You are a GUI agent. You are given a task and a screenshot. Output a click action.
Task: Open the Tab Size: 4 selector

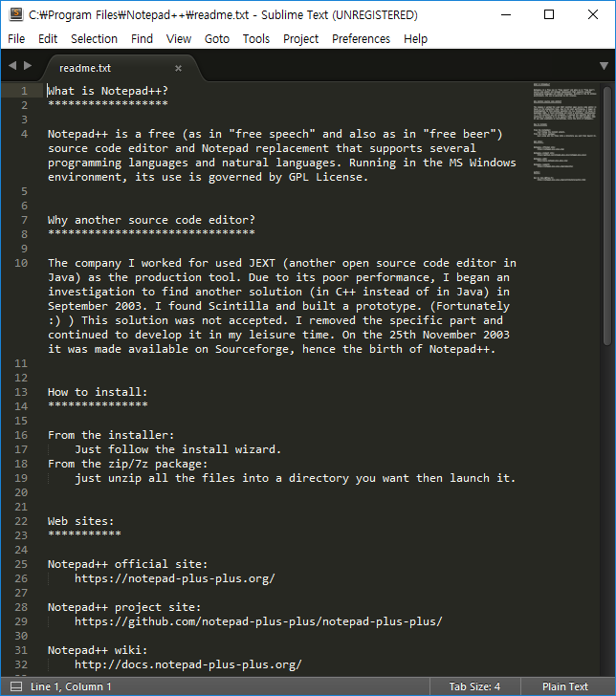[x=474, y=686]
